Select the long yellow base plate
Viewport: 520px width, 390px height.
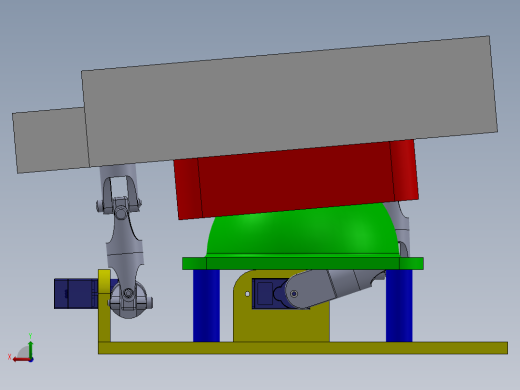(303, 348)
